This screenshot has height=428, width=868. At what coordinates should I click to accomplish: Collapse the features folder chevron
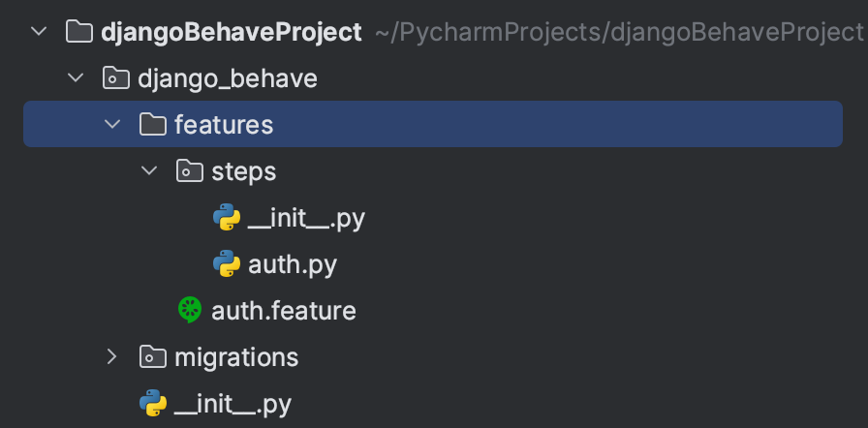click(112, 124)
